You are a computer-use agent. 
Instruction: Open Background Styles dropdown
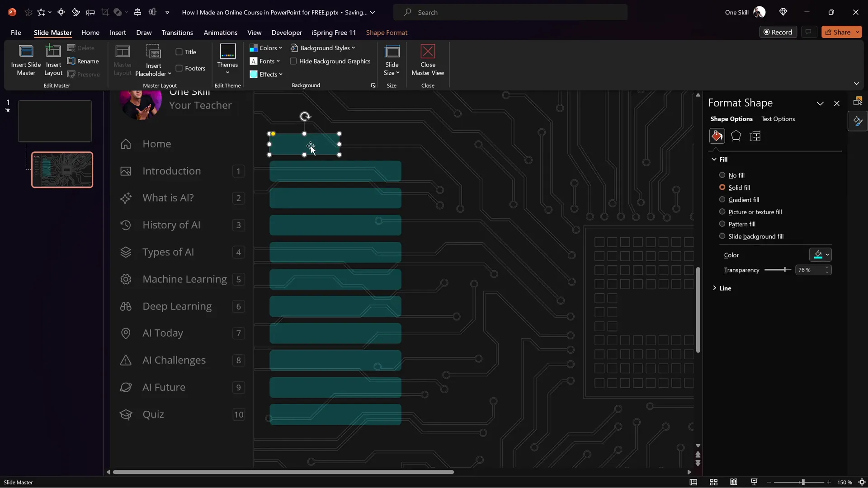(x=324, y=48)
